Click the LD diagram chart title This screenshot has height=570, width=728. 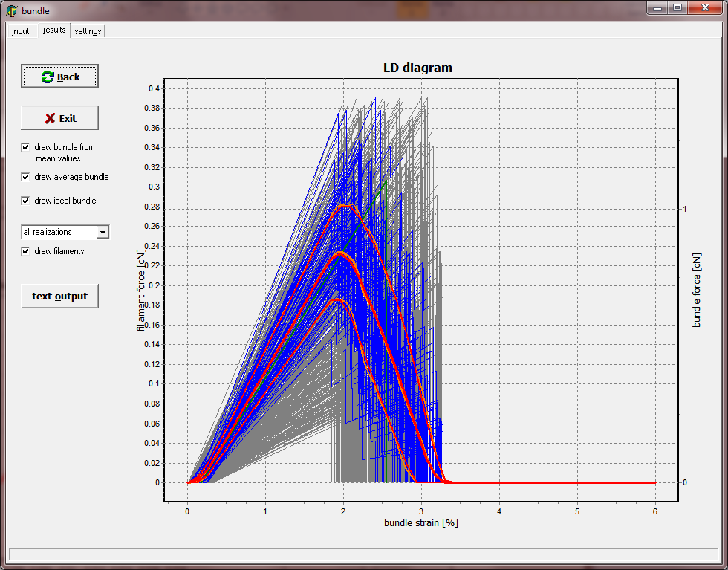point(417,68)
